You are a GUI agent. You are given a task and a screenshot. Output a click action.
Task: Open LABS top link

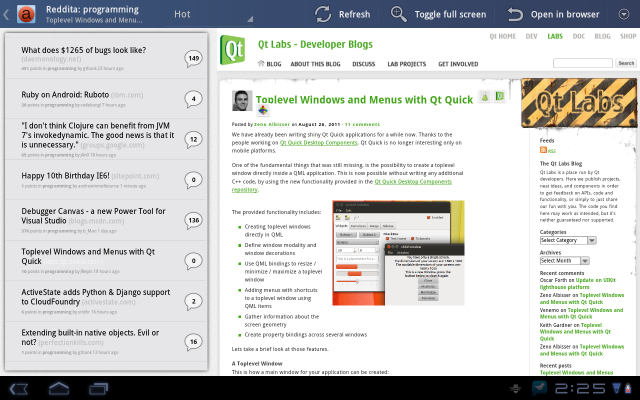[555, 36]
